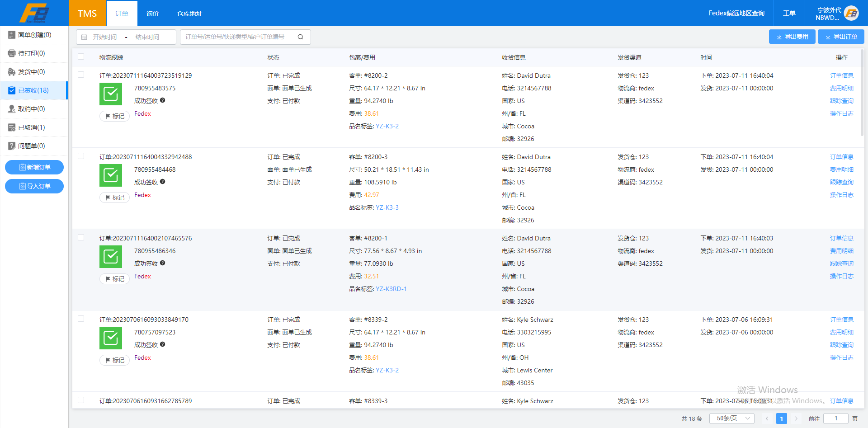Click the 已取消 sidebar icon
This screenshot has width=868, height=428.
[12, 127]
